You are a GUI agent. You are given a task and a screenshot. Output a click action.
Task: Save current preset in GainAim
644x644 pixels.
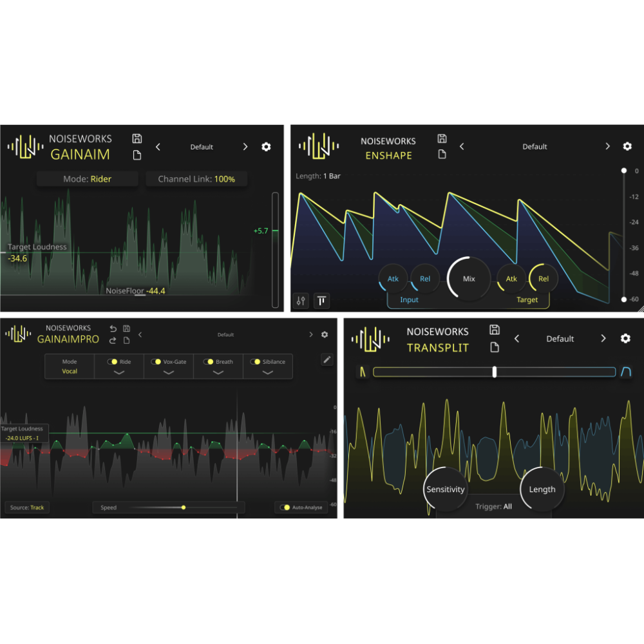click(137, 138)
